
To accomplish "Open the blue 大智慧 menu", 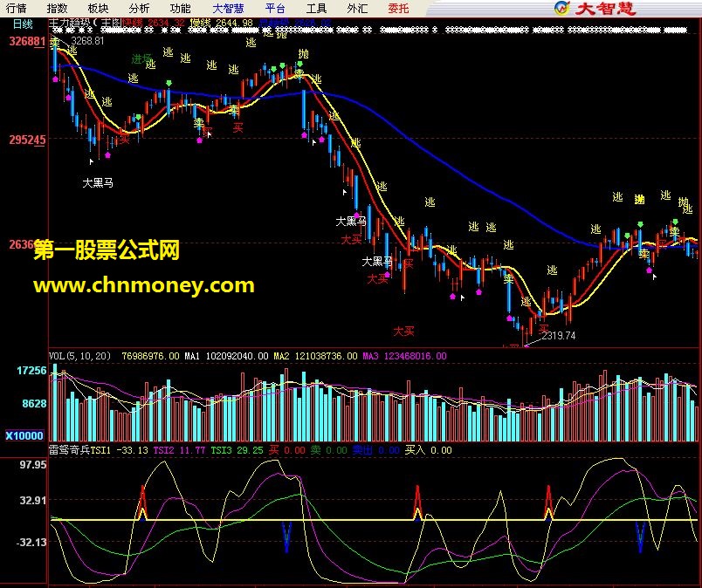I will point(228,8).
